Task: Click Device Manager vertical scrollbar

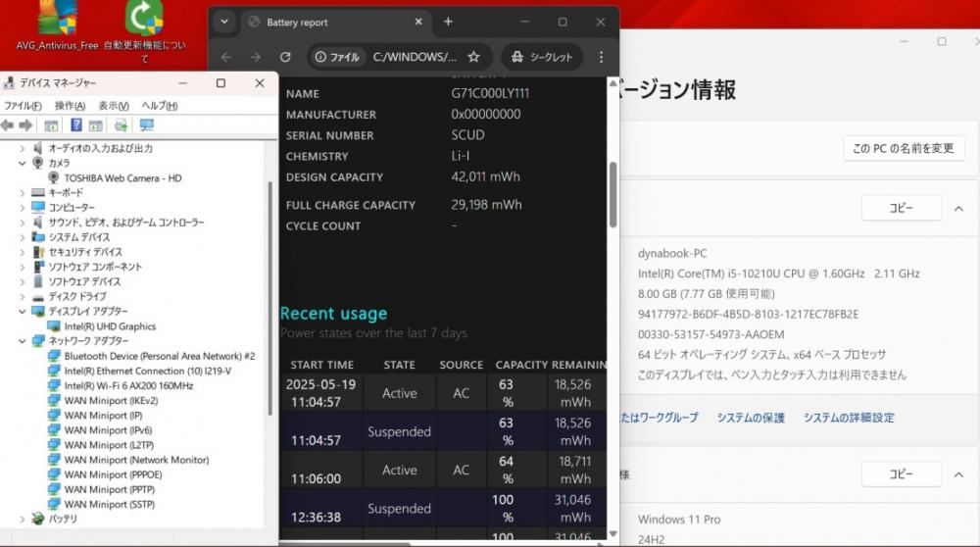Action: (x=270, y=299)
